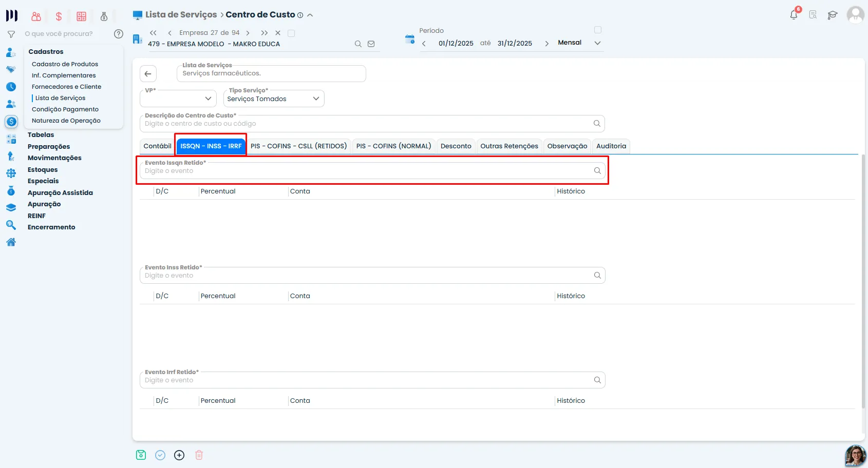
Task: Click the red trash delete icon
Action: pos(199,455)
